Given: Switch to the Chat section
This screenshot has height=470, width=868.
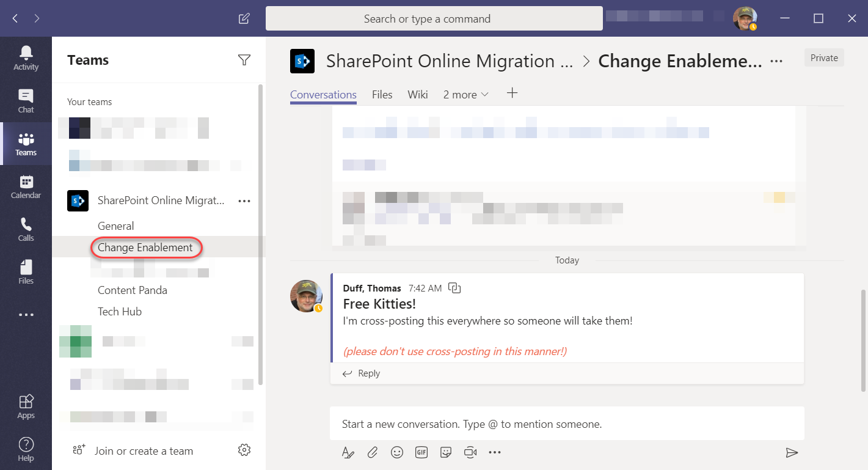Looking at the screenshot, I should [x=26, y=100].
